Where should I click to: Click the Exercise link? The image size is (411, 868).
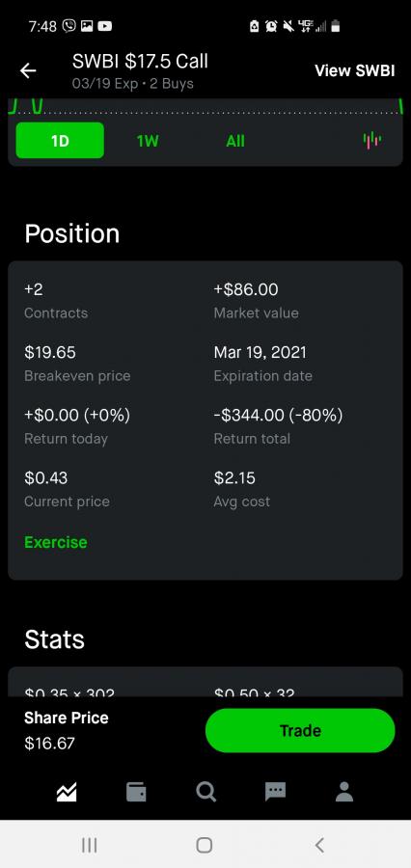[55, 542]
